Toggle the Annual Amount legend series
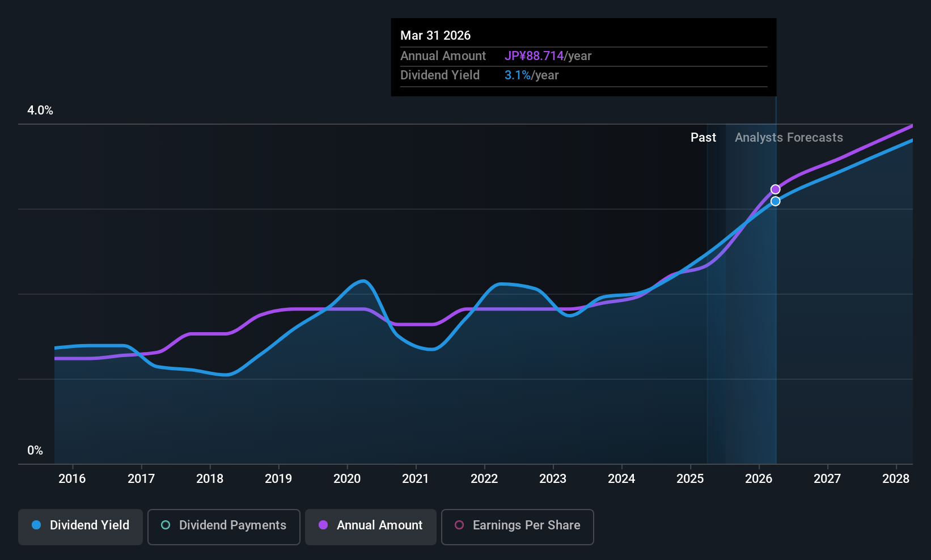This screenshot has height=560, width=931. pos(371,527)
